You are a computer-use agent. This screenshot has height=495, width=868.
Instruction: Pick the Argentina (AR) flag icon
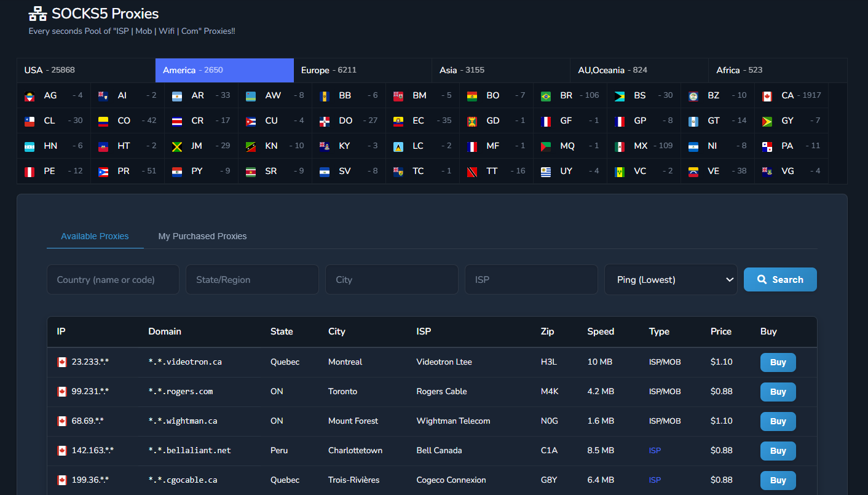tap(177, 96)
